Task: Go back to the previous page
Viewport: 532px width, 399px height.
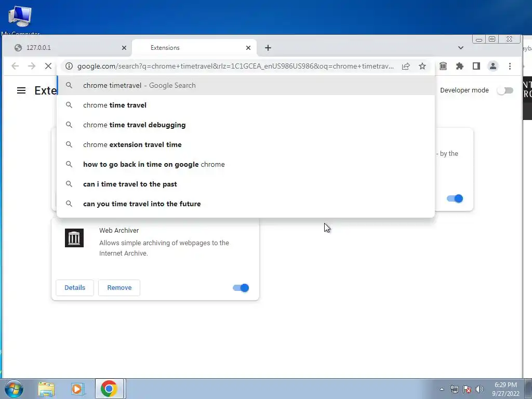Action: click(15, 66)
